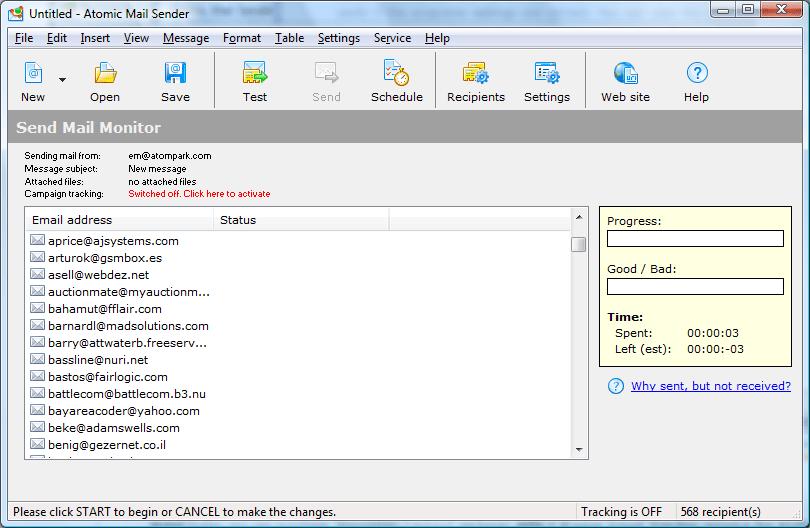Open the Insert menu

[x=95, y=38]
